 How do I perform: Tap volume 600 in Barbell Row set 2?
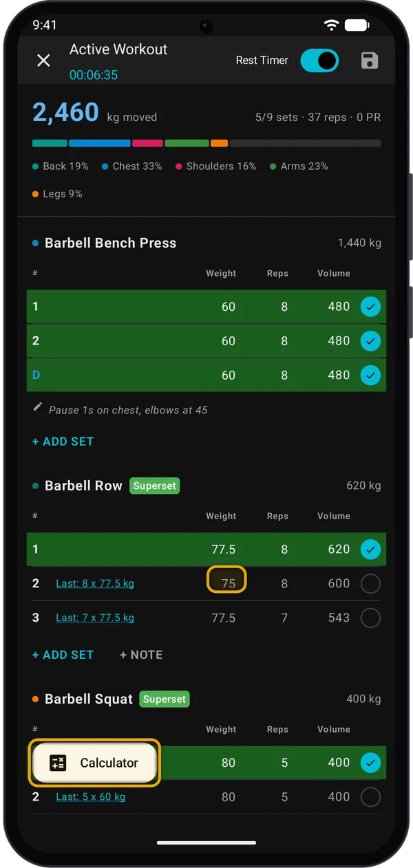click(339, 584)
